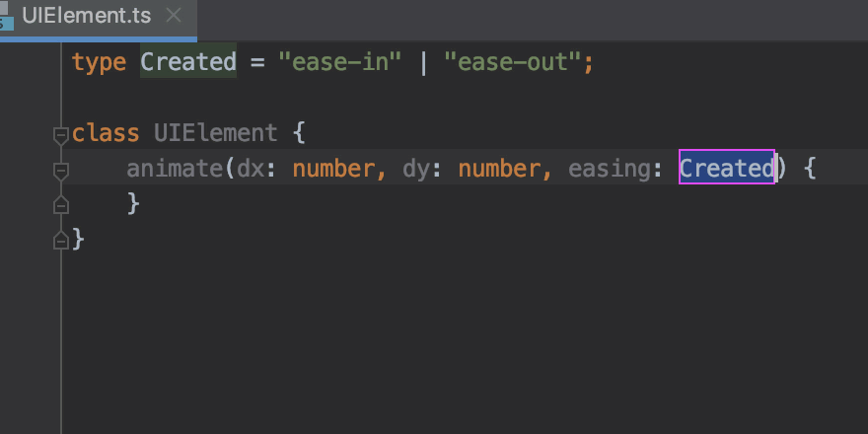Click fold end marker at method's closing brace

click(x=61, y=204)
